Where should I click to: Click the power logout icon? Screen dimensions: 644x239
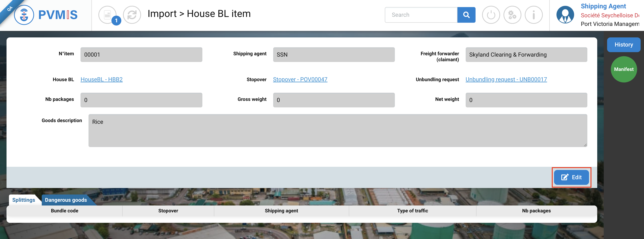pos(491,15)
